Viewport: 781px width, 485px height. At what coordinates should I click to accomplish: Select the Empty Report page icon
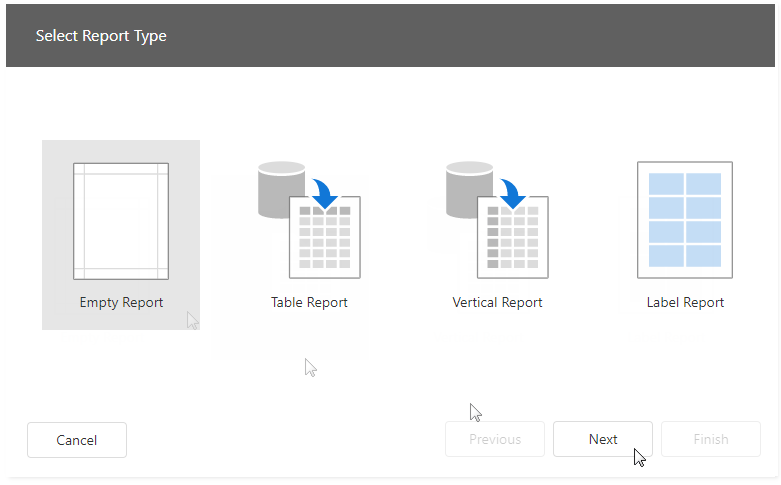click(x=121, y=221)
